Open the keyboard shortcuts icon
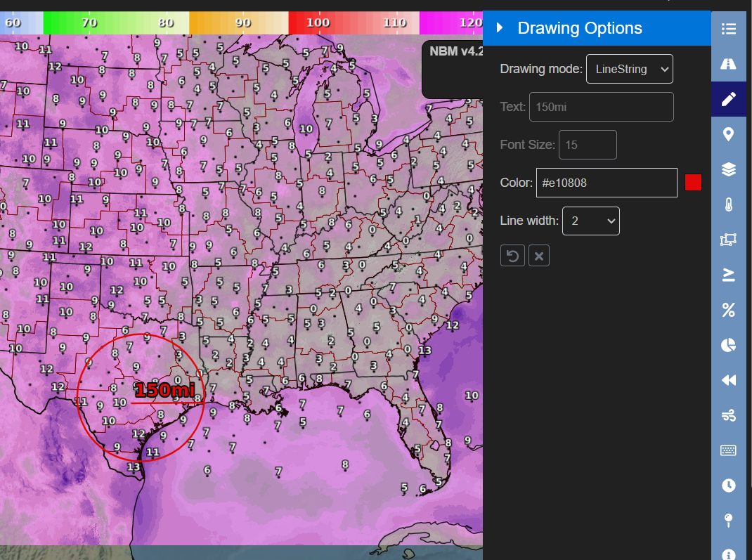Viewport: 752px width, 560px height. [x=729, y=450]
